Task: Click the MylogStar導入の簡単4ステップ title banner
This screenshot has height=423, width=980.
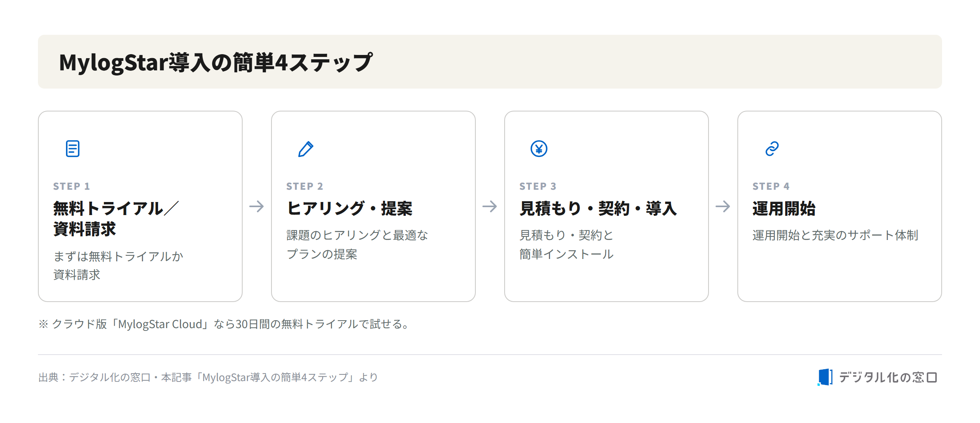Action: [x=490, y=62]
